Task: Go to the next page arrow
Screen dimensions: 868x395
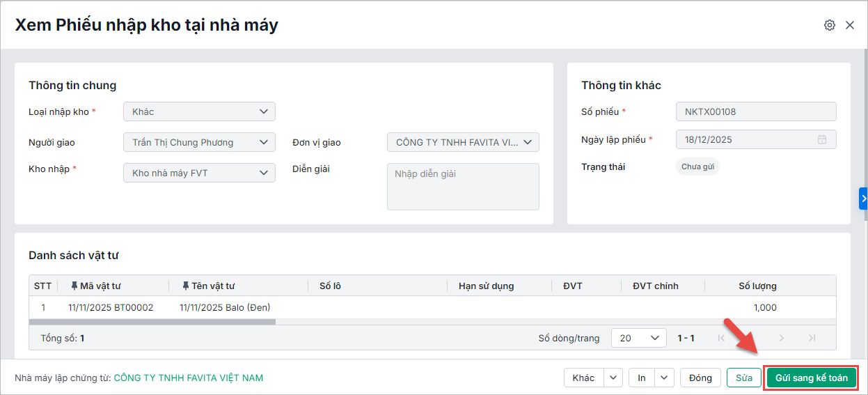Action: (x=782, y=338)
